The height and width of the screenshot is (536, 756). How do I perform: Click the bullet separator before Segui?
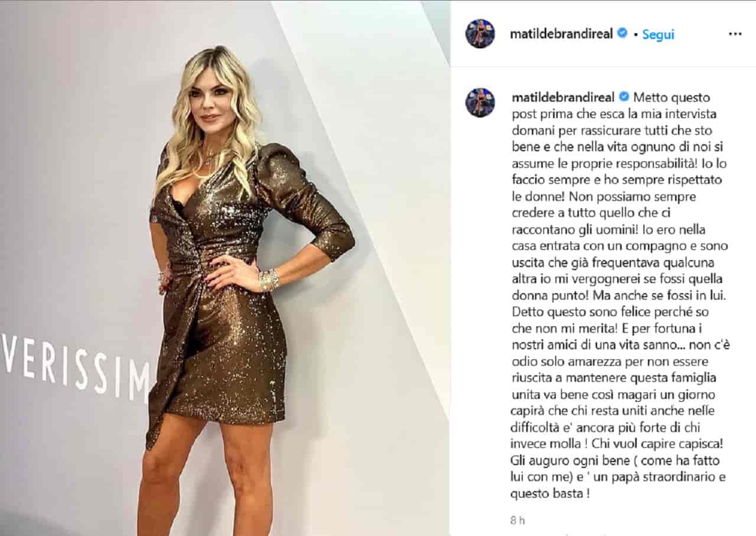[x=635, y=35]
